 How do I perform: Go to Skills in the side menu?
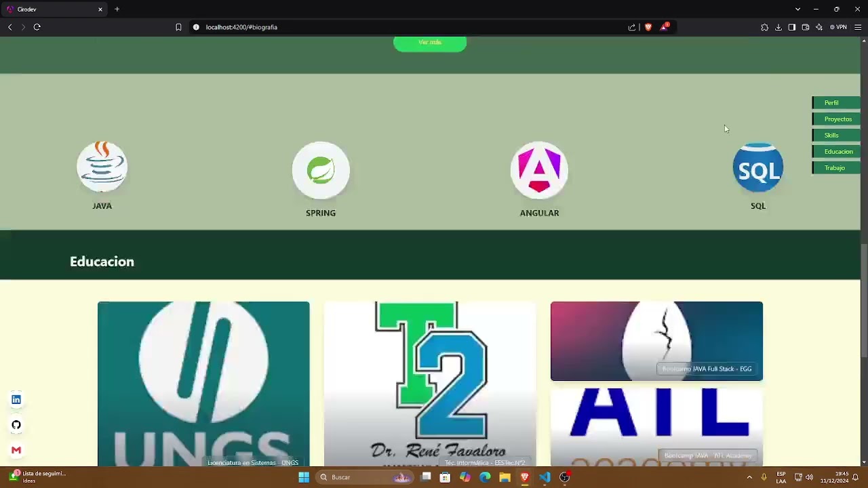(x=836, y=136)
